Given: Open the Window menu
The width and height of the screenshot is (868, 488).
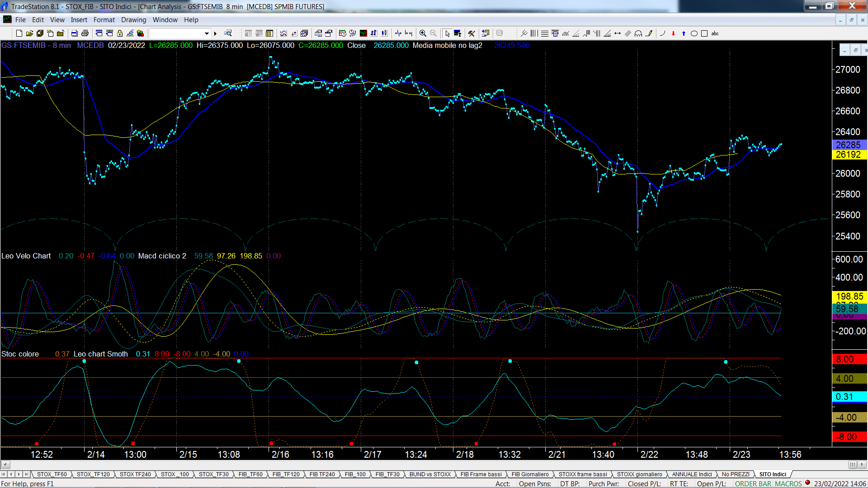Looking at the screenshot, I should click(x=165, y=20).
